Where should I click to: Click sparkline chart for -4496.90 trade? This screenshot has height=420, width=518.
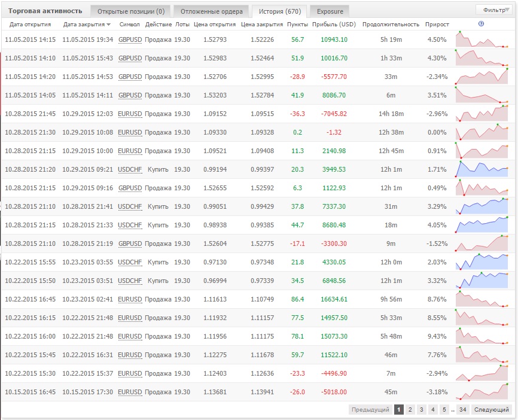click(x=482, y=373)
